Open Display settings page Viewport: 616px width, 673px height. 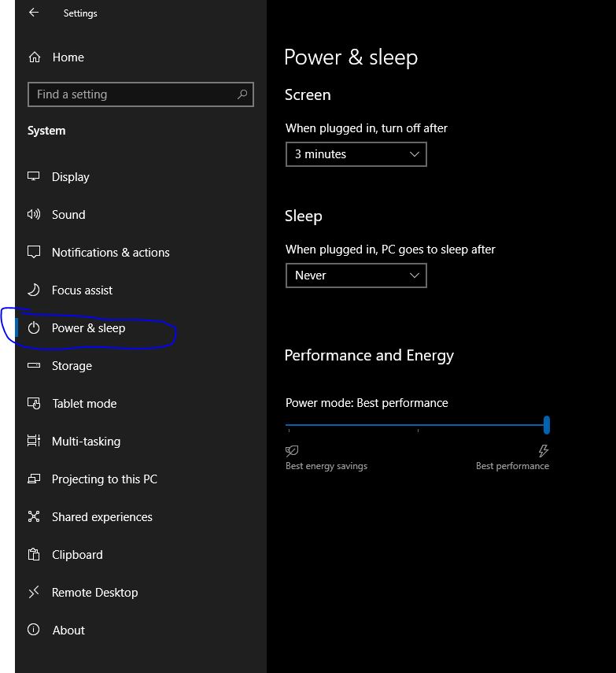click(70, 177)
